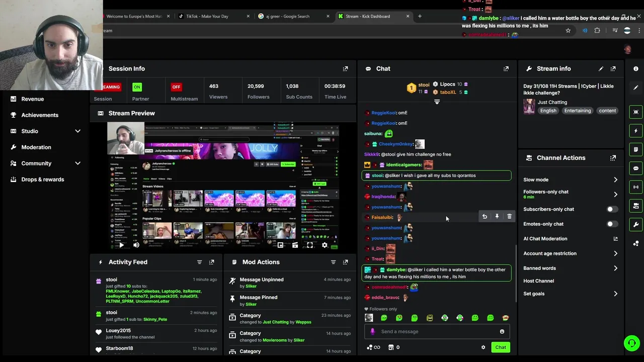644x362 pixels.
Task: Toggle Activity Feed lightning icon in sidebar
Action: click(x=636, y=131)
